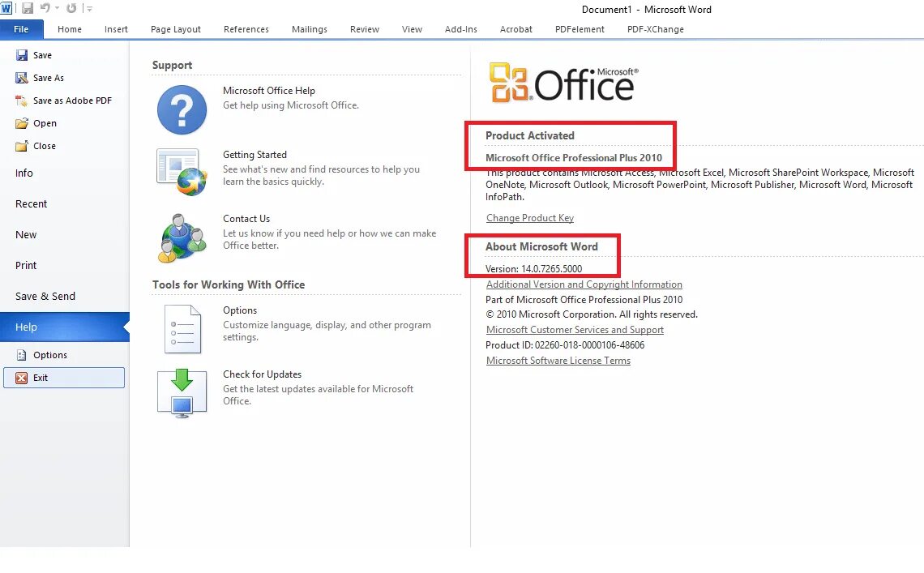Screen dimensions: 924x573
Task: Open the PDFelement tab
Action: pos(580,29)
